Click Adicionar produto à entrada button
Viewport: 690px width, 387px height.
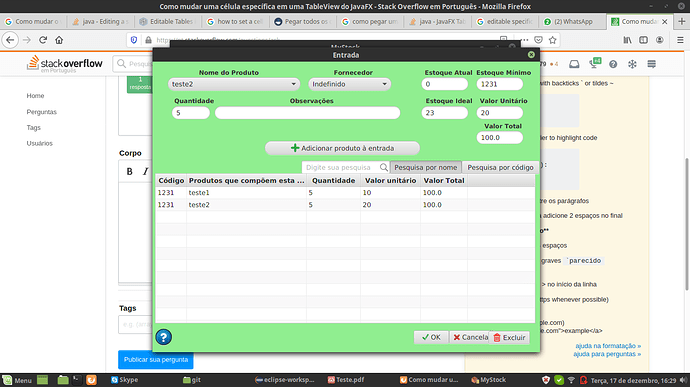[342, 148]
